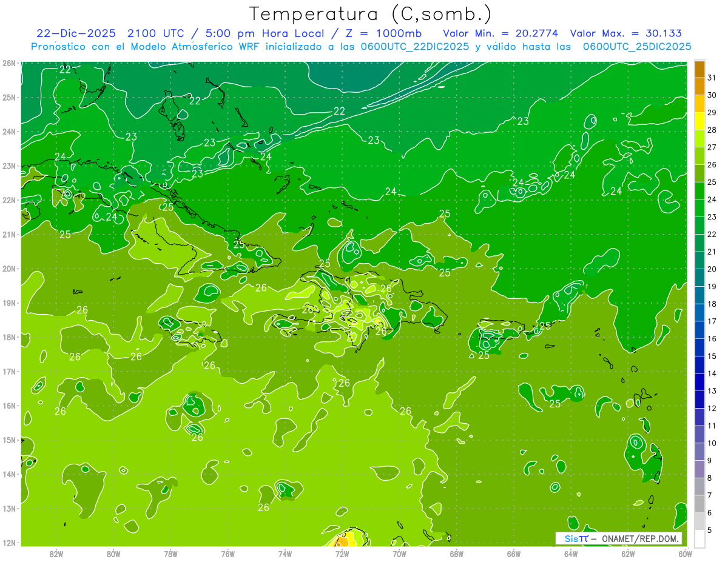This screenshot has width=728, height=562.
Task: Click the "22N" latitude axis label
Action: (x=9, y=200)
